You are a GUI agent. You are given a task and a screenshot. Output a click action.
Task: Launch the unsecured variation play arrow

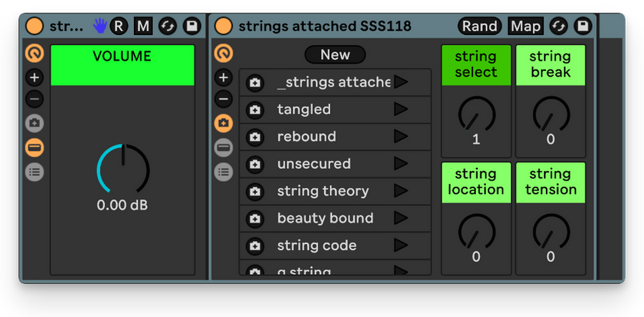coord(401,163)
